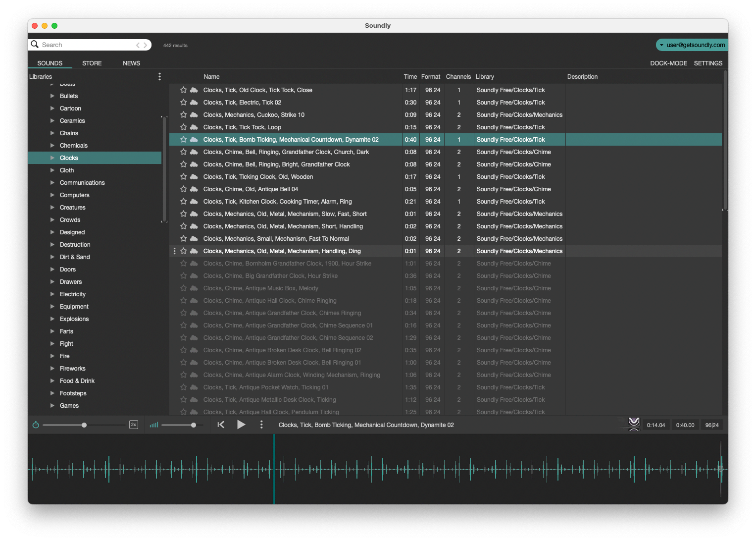The height and width of the screenshot is (541, 756).
Task: Click cloud icon for Mechanism, Short, Handling
Action: [x=194, y=226]
